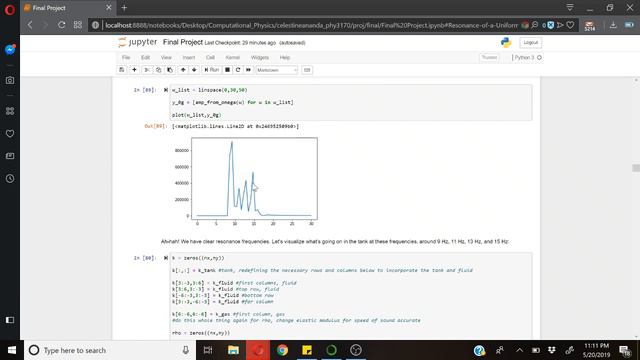Click the Trusted notebook indicator
This screenshot has height=360, width=640.
tap(489, 58)
